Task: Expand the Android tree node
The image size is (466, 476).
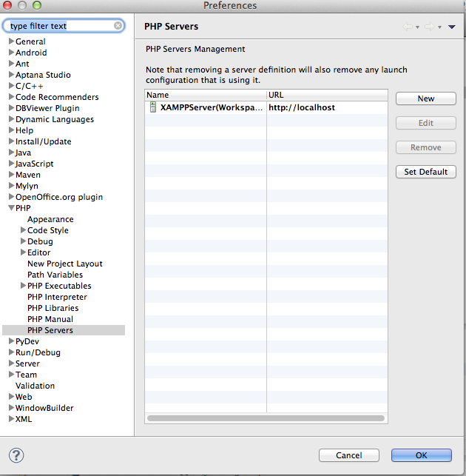Action: click(12, 53)
